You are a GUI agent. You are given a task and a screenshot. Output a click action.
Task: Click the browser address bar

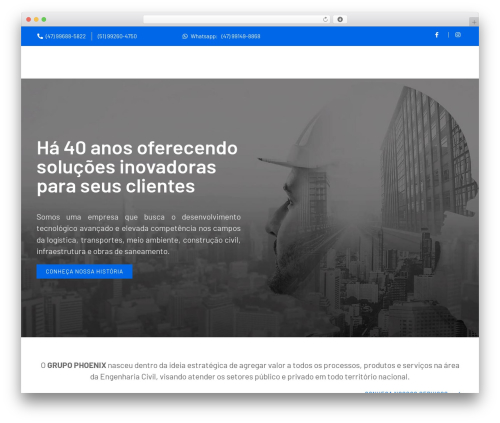pos(237,19)
